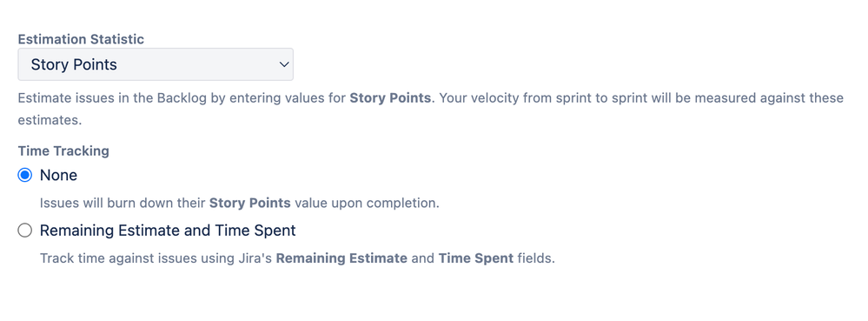Click the 'None' option label text
The width and height of the screenshot is (868, 321).
58,176
